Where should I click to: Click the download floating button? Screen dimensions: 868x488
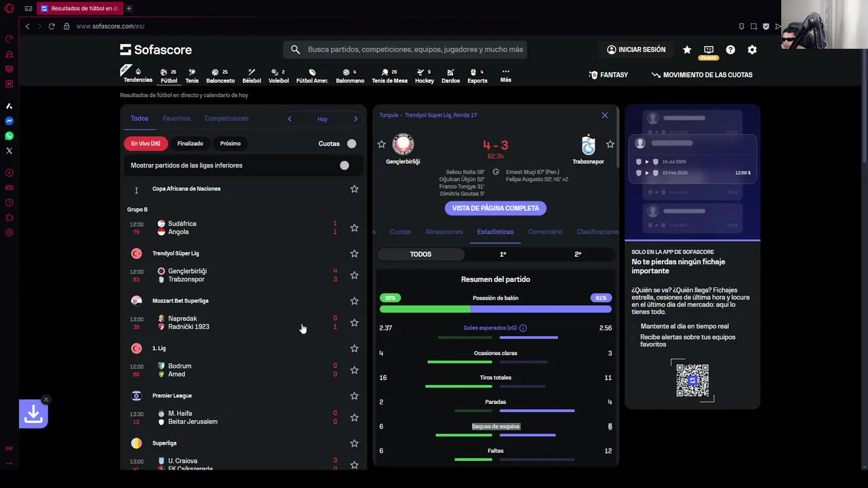[x=33, y=414]
